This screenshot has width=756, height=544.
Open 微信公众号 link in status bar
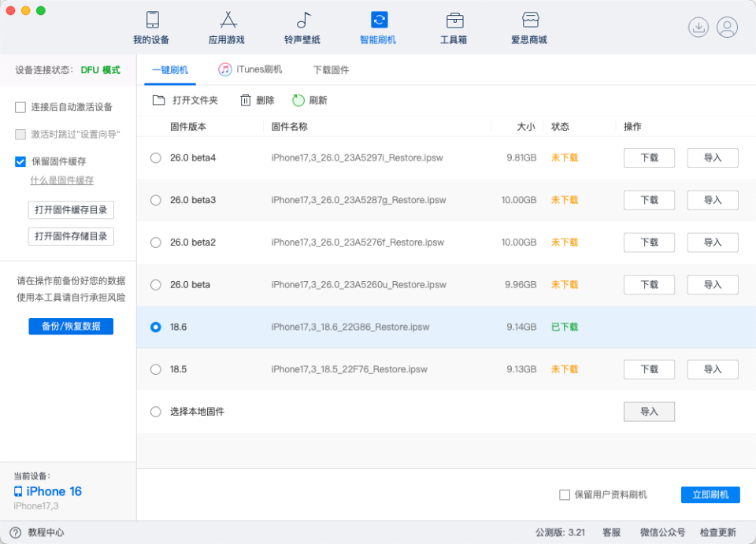point(662,532)
